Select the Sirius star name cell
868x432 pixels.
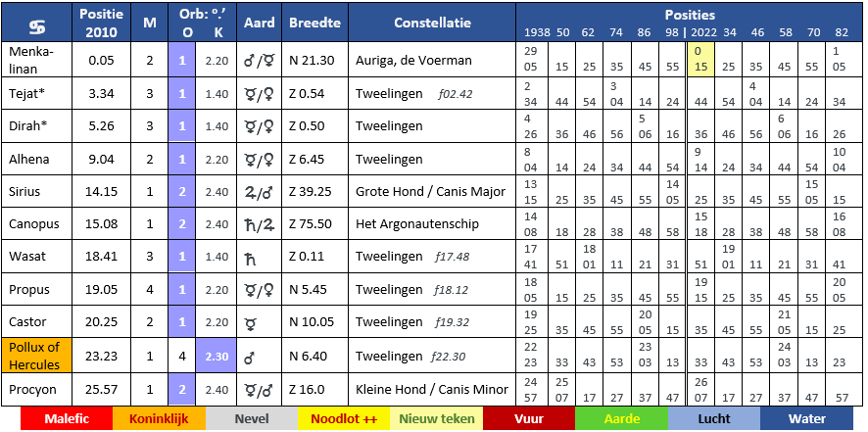[x=36, y=192]
